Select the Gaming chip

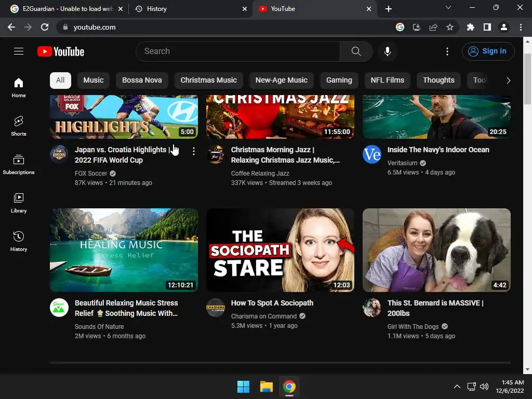click(339, 81)
